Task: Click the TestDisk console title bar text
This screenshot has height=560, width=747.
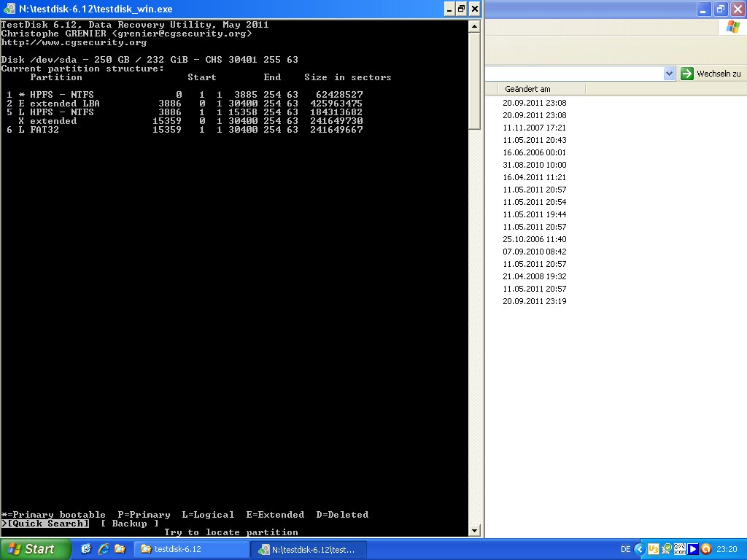Action: click(x=96, y=9)
